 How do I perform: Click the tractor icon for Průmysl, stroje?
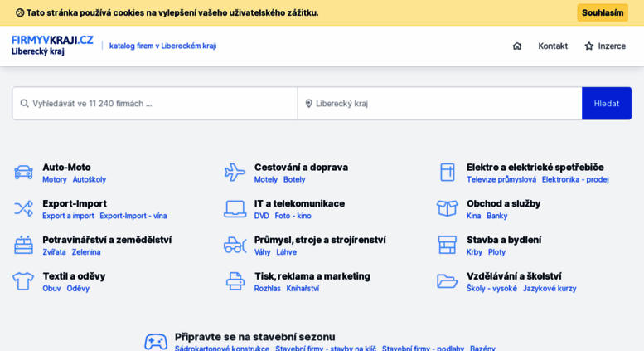[235, 245]
